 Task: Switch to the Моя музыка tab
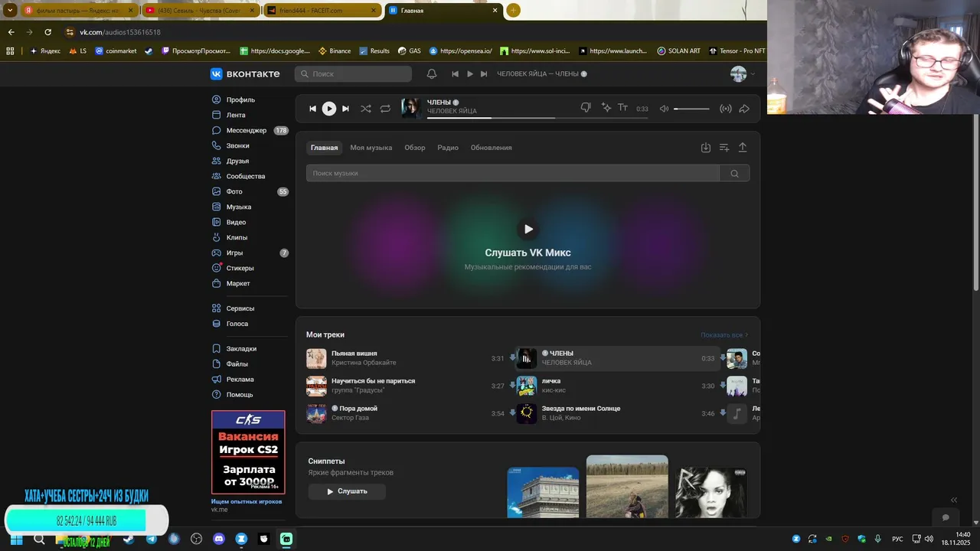point(371,148)
